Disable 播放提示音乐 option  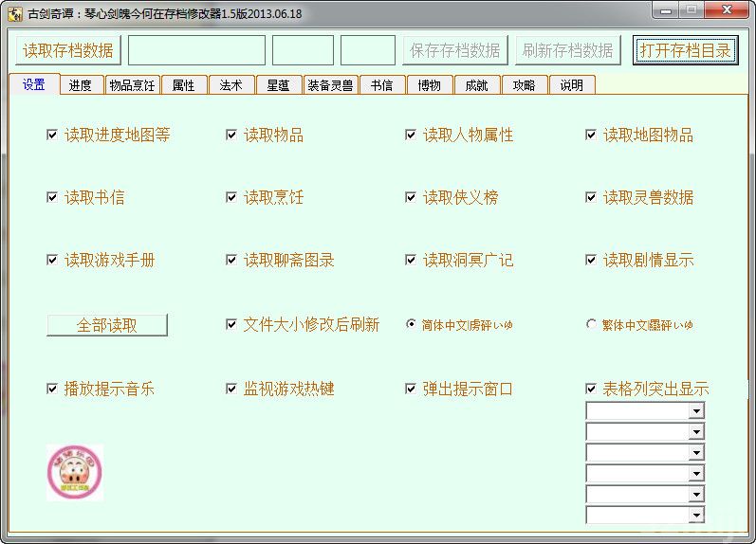coord(52,389)
